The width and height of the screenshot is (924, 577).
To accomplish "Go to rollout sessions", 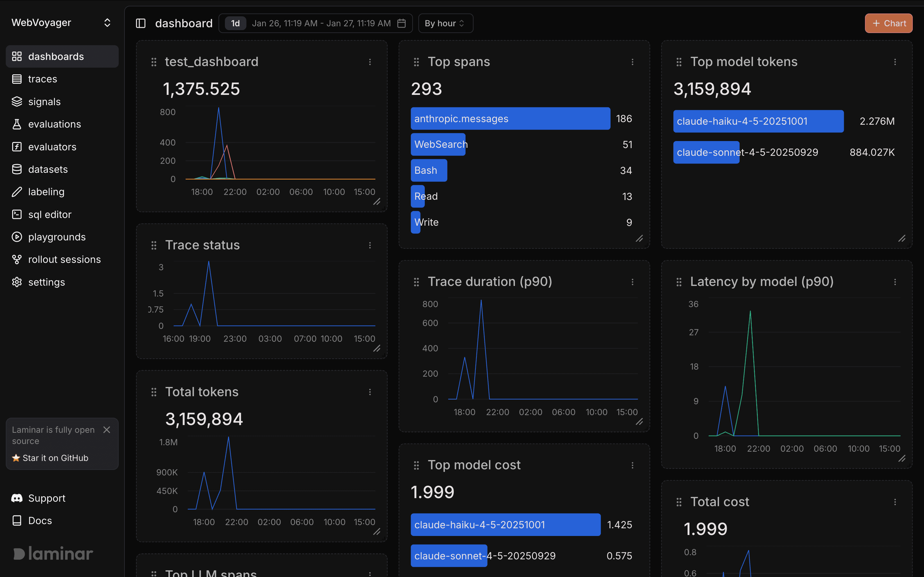I will 64,260.
